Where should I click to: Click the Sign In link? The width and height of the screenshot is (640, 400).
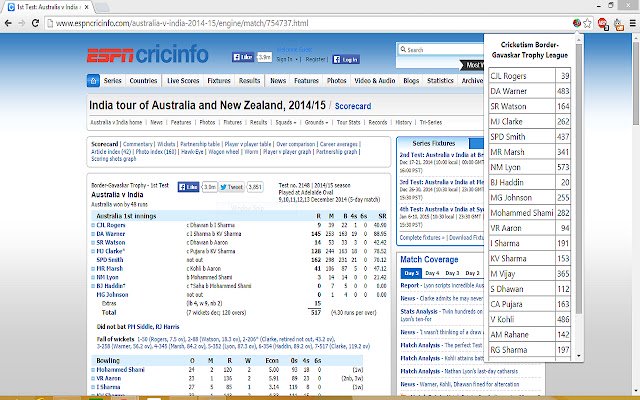[x=284, y=59]
